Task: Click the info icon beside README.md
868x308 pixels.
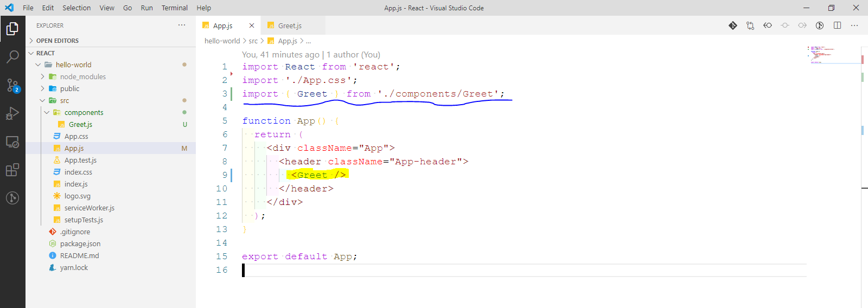Action: 53,256
